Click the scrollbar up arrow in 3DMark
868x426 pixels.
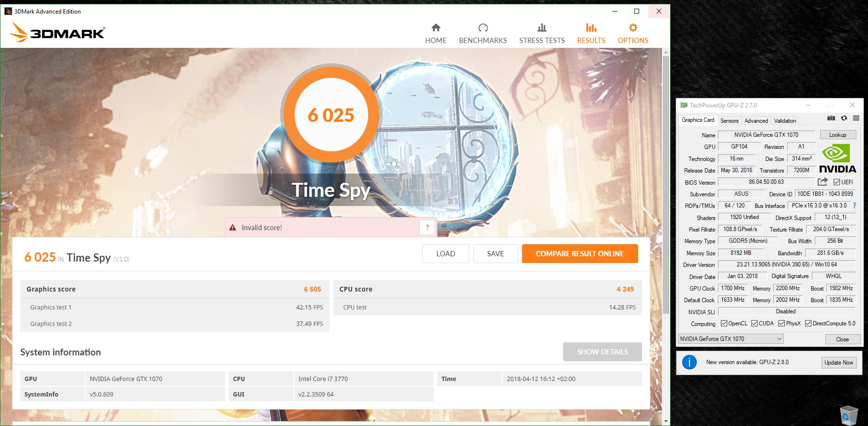pos(666,52)
